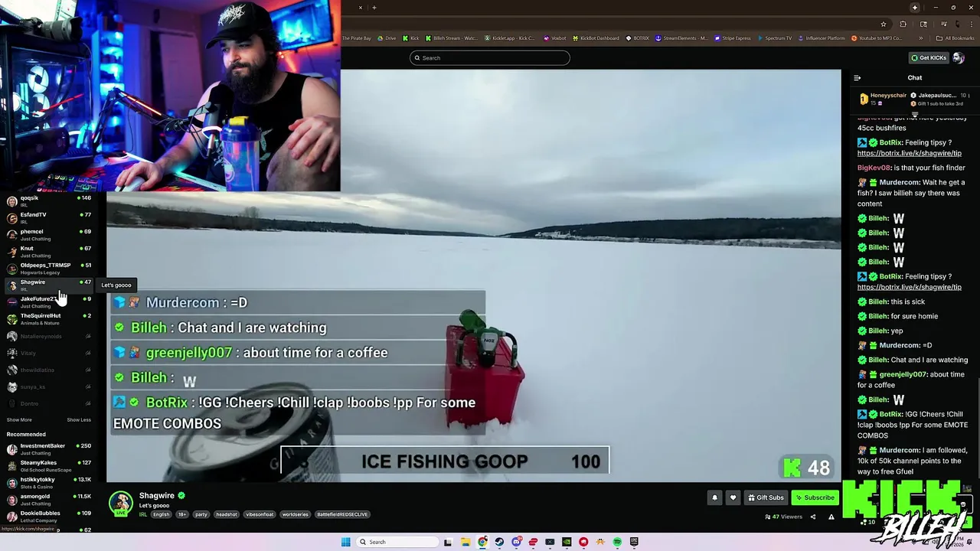Open the Chrome three-dot menu

coord(971,24)
